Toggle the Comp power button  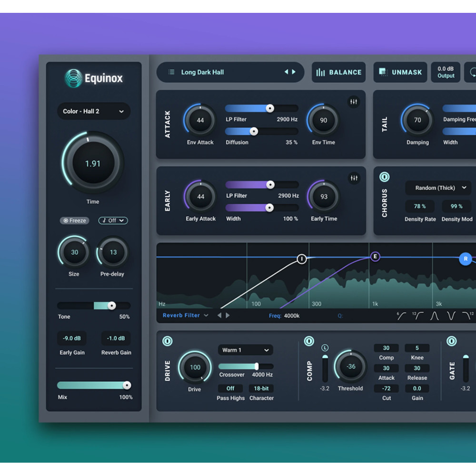(x=309, y=341)
